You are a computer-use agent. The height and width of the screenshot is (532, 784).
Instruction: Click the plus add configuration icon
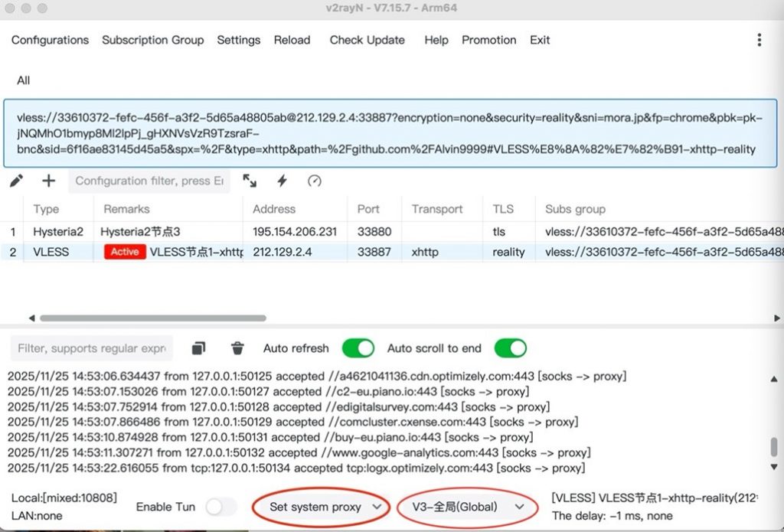click(48, 181)
